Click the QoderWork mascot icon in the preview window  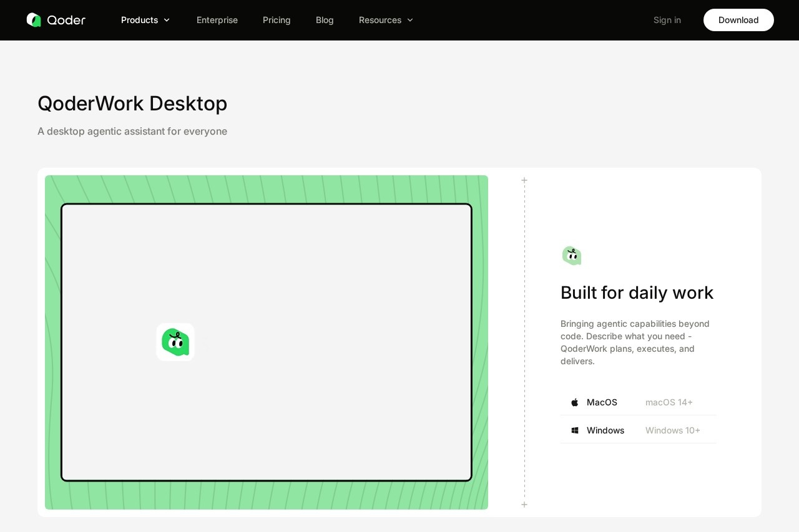pos(175,342)
